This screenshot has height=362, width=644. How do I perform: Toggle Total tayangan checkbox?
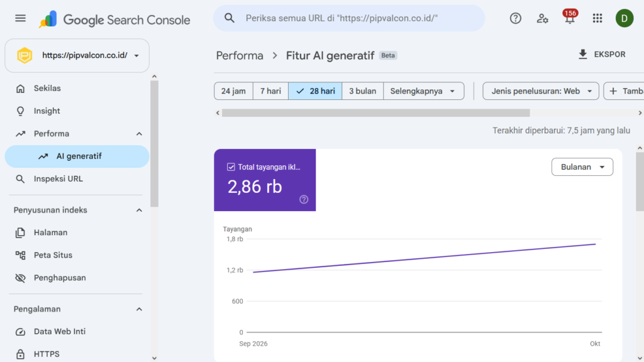[231, 167]
